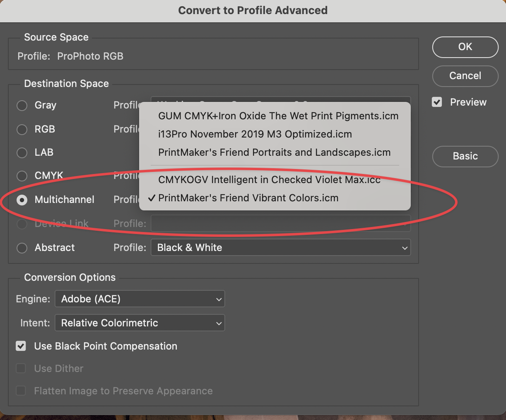506x420 pixels.
Task: Toggle the Use Dither checkbox
Action: [21, 368]
